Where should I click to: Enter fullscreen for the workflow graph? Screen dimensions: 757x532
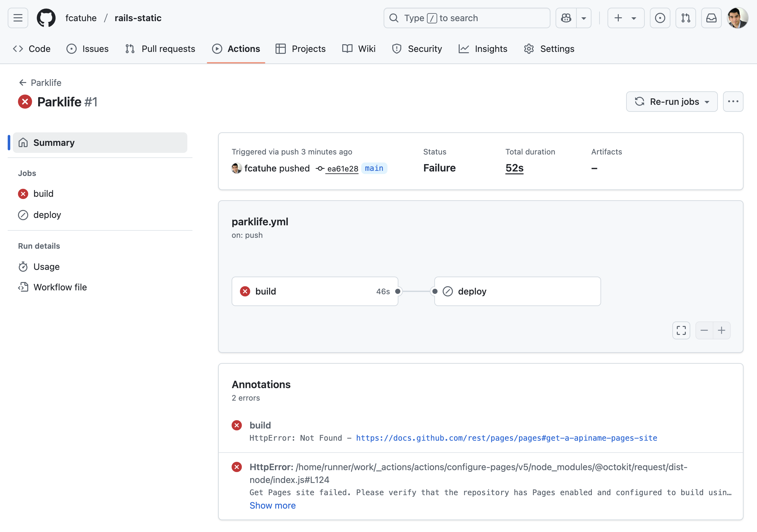[681, 330]
